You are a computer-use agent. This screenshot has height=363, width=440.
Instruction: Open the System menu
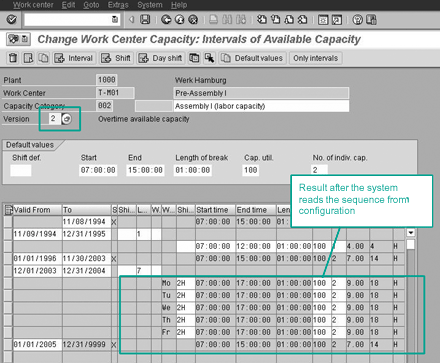[150, 5]
